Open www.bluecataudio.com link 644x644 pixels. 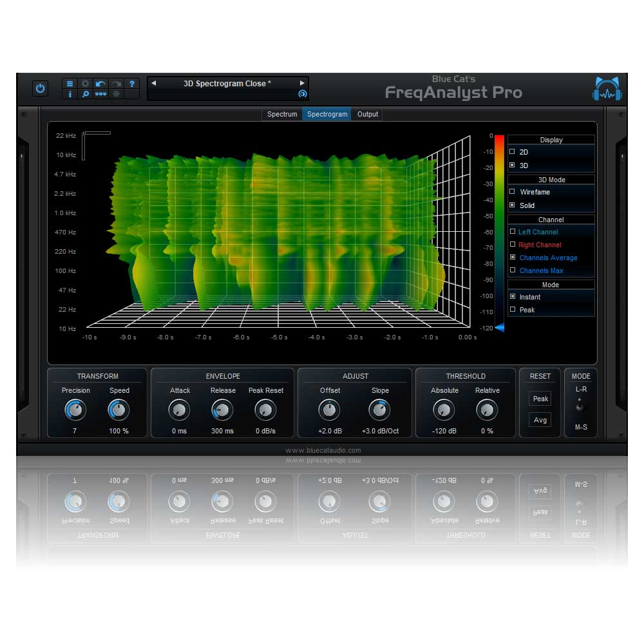coord(323,451)
